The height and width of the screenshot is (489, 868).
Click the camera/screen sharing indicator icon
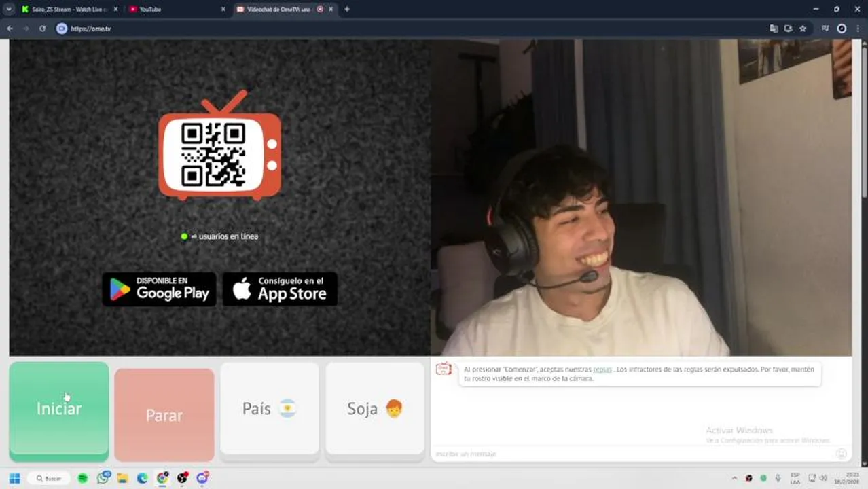788,29
